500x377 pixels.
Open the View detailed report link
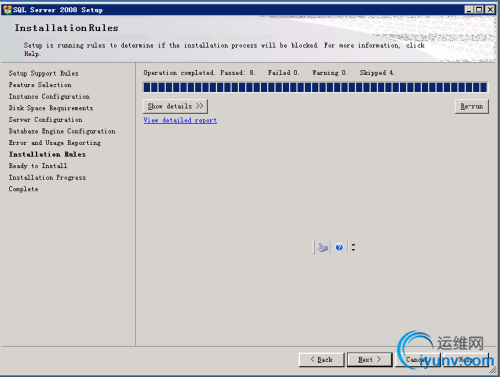180,120
